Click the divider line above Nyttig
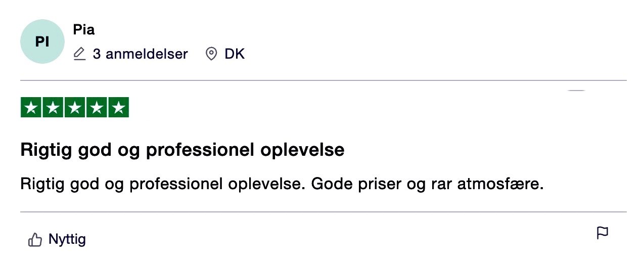 coord(324,212)
